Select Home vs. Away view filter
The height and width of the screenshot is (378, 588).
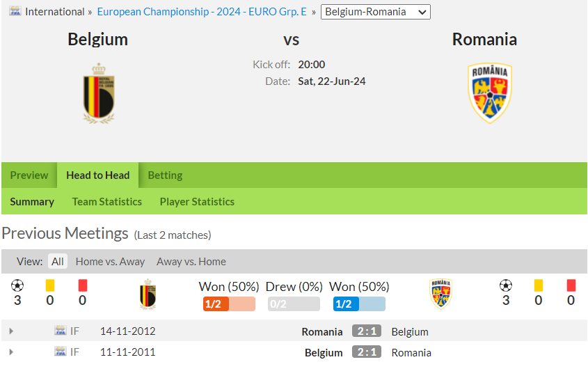coord(110,261)
